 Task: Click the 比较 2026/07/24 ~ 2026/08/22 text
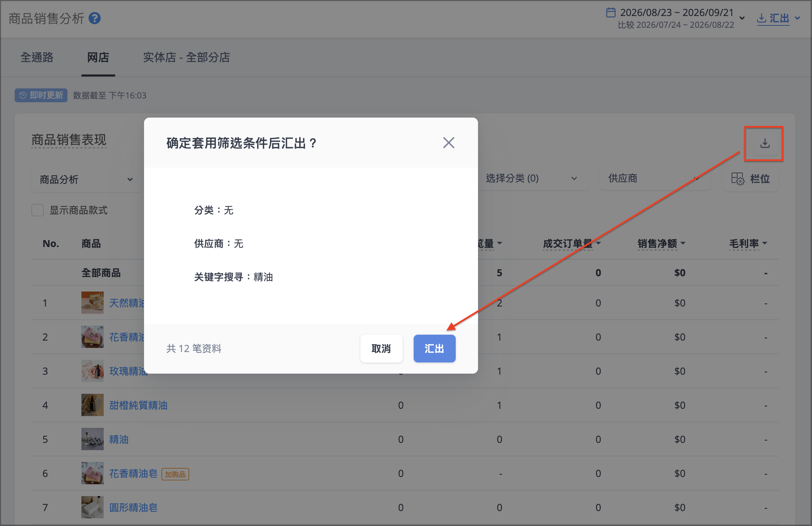pos(676,25)
